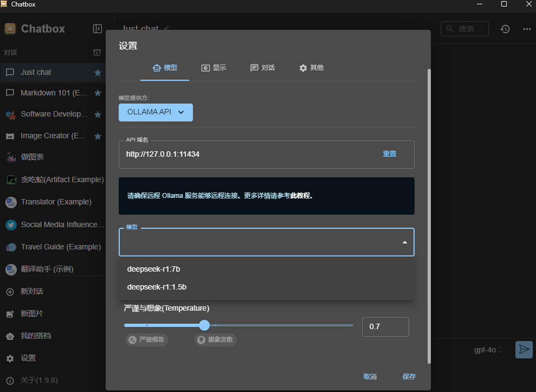536x392 pixels.
Task: Click the Translator (Example) avatar icon
Action: pos(11,202)
